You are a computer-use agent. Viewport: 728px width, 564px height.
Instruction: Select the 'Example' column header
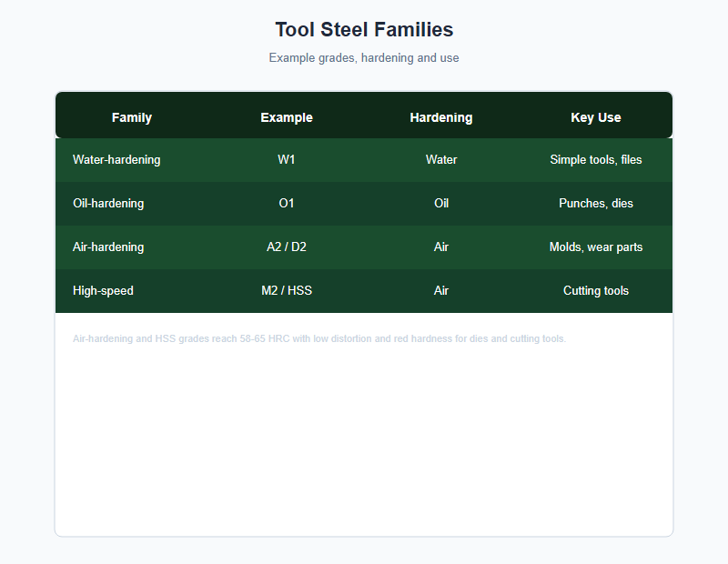(287, 117)
